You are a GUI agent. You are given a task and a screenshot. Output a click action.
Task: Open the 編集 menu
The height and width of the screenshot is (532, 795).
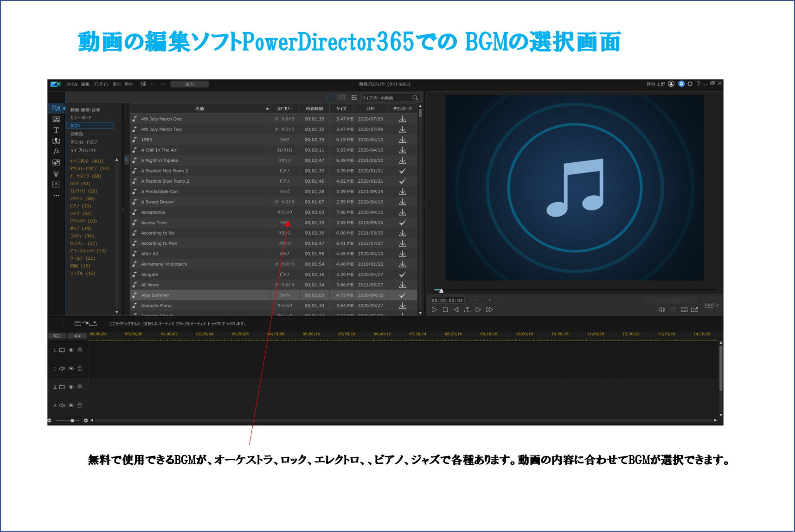click(x=85, y=84)
